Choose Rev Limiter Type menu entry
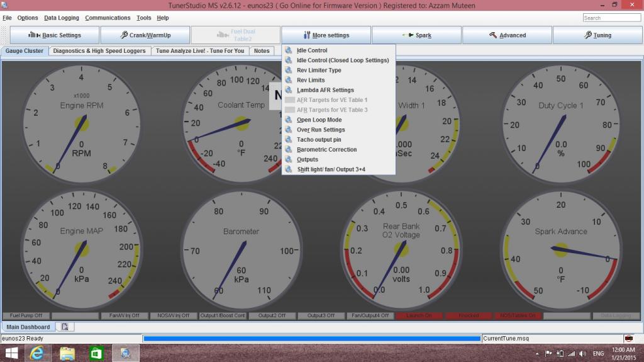This screenshot has height=362, width=644. pos(338,70)
